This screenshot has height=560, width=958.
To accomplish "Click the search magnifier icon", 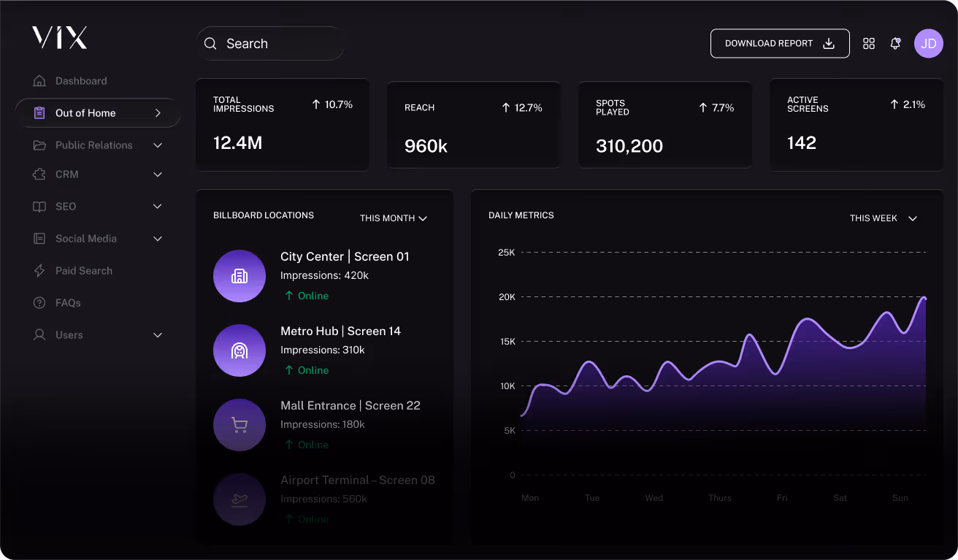I will 210,44.
